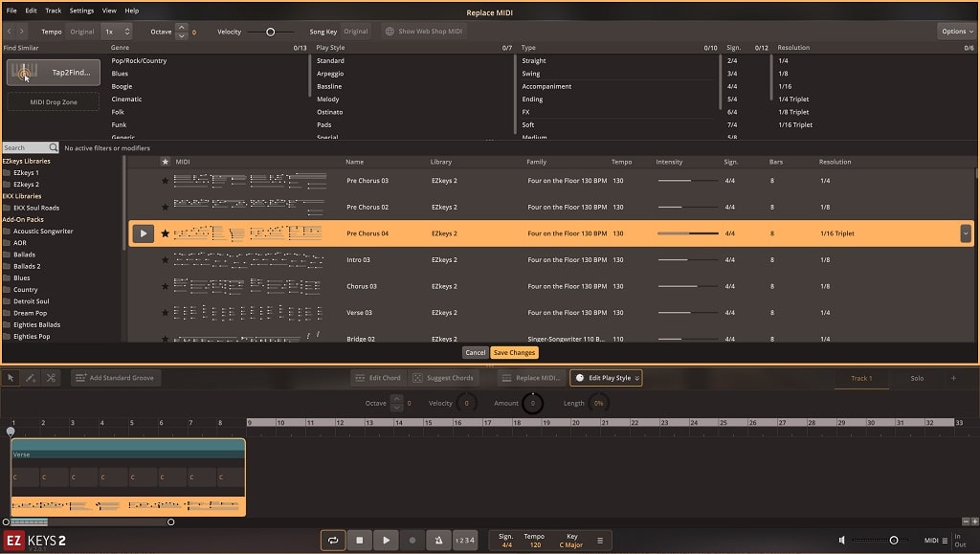The height and width of the screenshot is (554, 980).
Task: Click the timeline zoom in plus
Action: 974,521
